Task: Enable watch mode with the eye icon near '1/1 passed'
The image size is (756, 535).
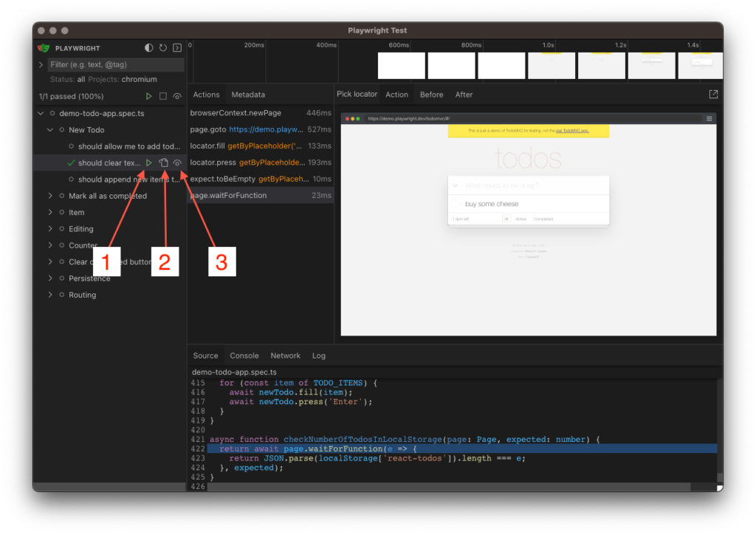Action: [177, 95]
